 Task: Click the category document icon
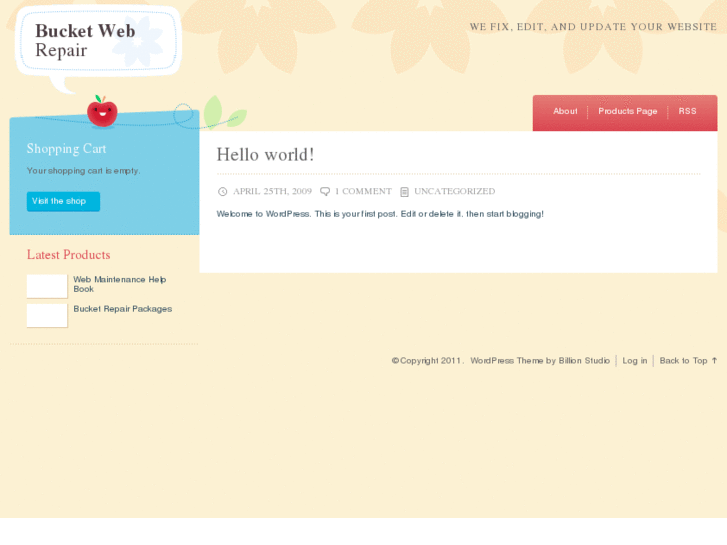click(404, 192)
